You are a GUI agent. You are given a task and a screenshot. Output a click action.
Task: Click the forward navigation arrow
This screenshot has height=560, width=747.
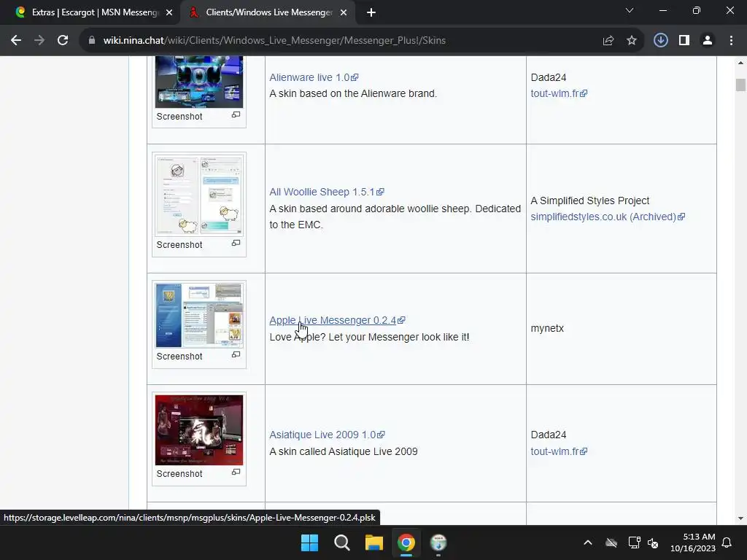(39, 41)
